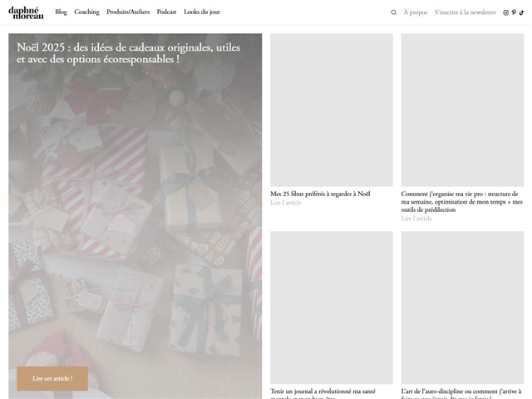The width and height of the screenshot is (532, 399).
Task: Open the 'L'art de l'auto-discipline' article thumbnail
Action: click(462, 306)
